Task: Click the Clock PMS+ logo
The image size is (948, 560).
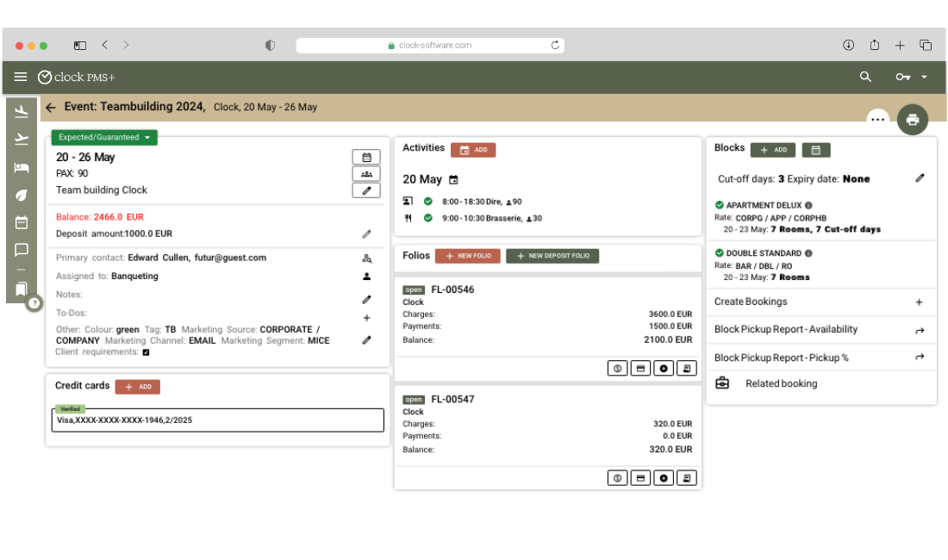Action: (x=76, y=78)
